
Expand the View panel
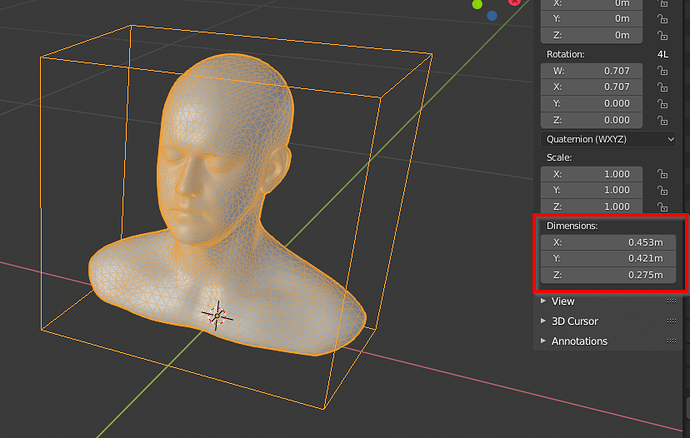tap(543, 301)
